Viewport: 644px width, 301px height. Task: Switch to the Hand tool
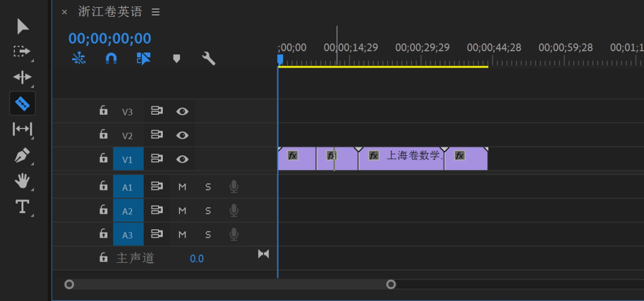click(x=22, y=180)
